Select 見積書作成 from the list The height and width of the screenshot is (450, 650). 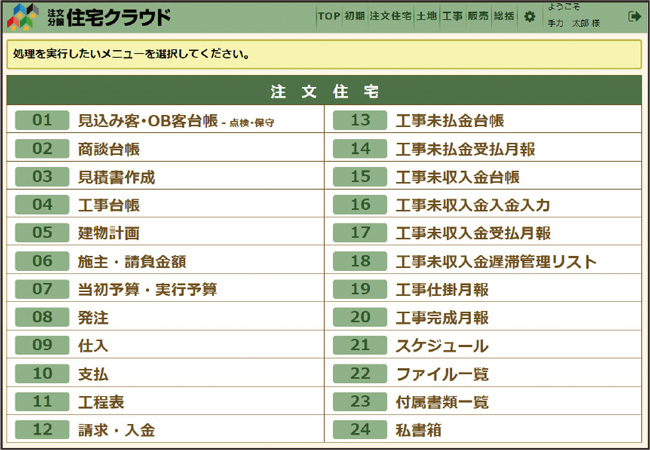(x=116, y=177)
